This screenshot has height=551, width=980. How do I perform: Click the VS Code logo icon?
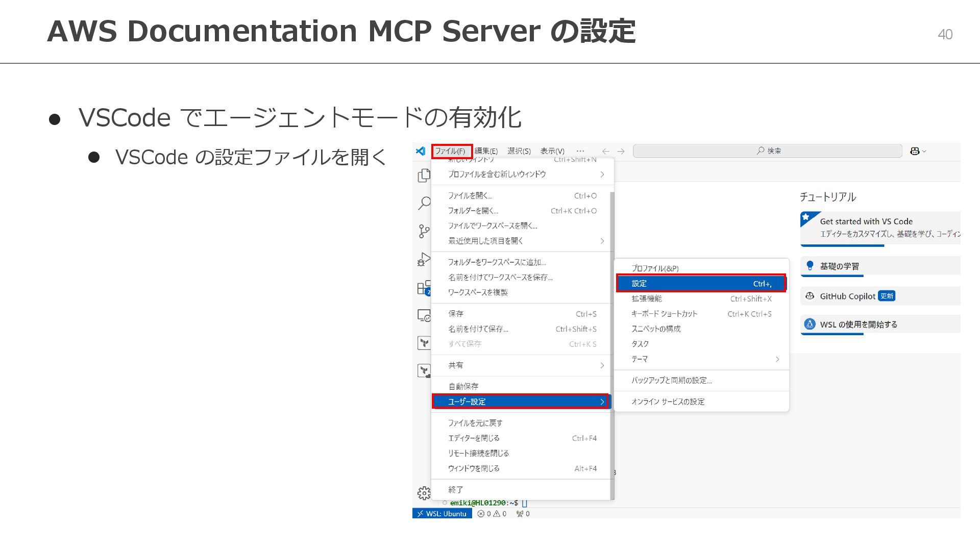pos(421,151)
